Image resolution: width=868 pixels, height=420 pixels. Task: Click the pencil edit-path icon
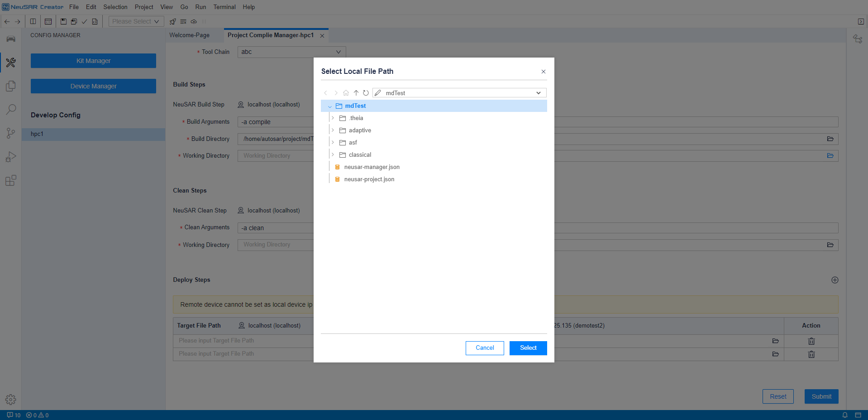[x=378, y=93]
